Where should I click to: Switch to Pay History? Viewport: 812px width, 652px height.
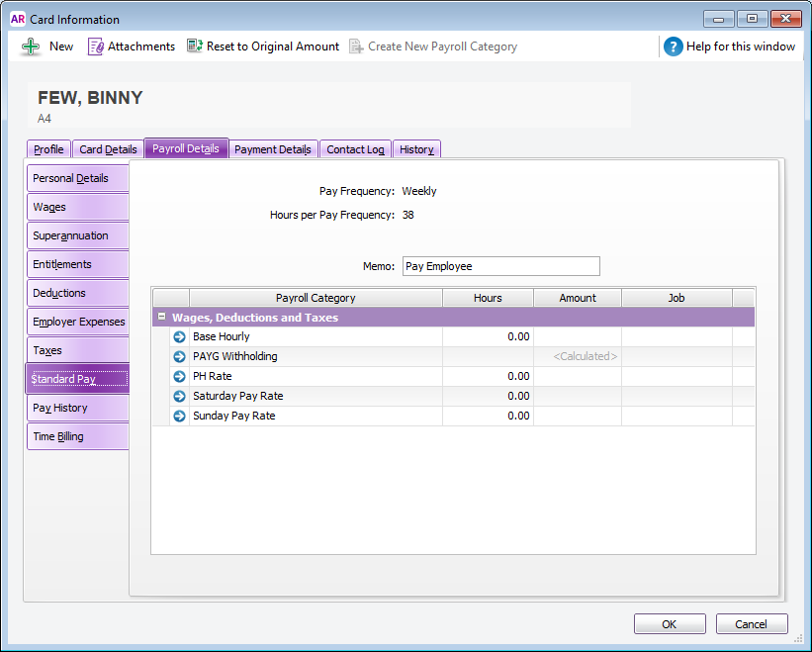point(77,407)
